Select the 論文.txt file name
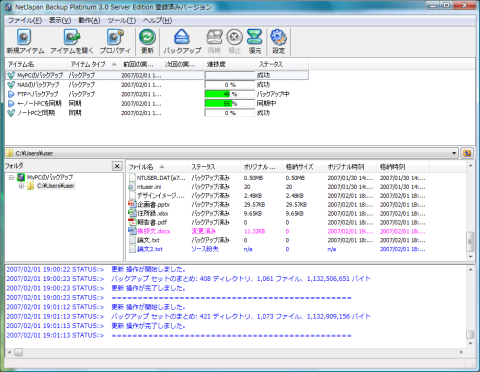The image size is (480, 372). tap(148, 240)
